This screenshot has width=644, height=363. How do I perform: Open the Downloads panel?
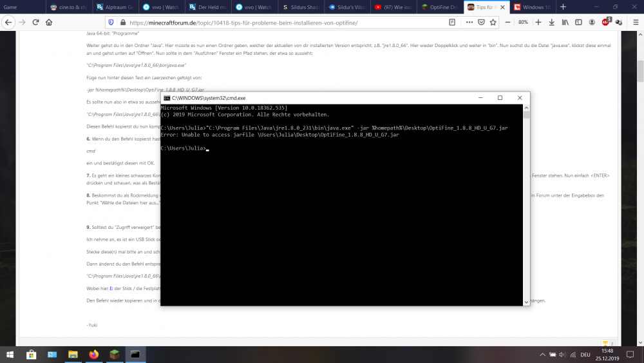[x=552, y=22]
